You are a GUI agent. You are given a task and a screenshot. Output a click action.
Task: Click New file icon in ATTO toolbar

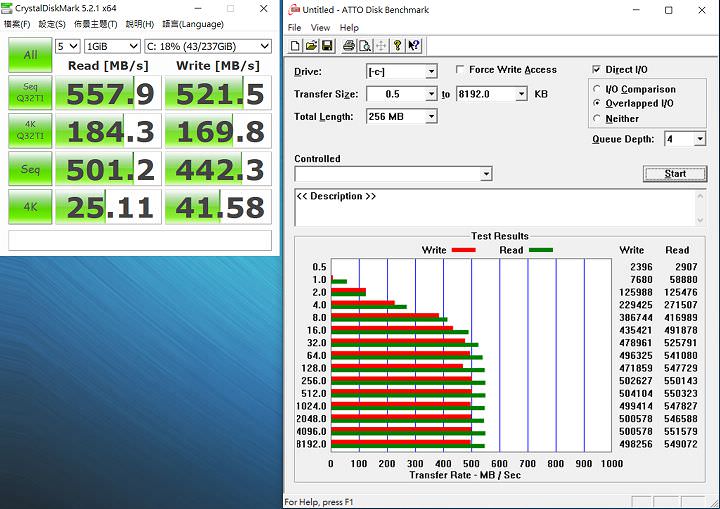[295, 45]
